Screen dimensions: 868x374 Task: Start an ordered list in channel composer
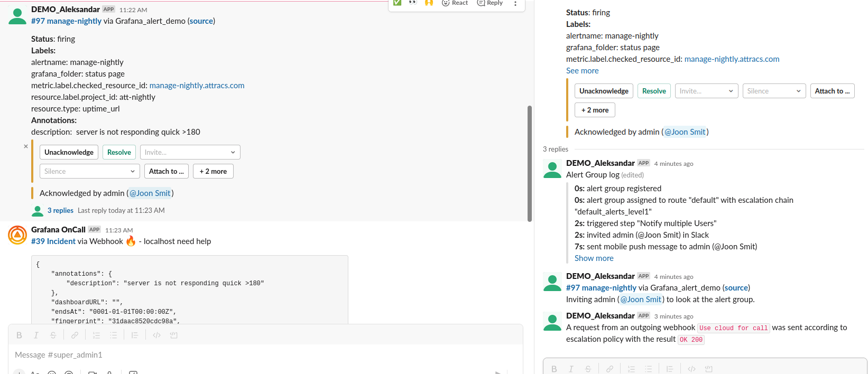96,335
